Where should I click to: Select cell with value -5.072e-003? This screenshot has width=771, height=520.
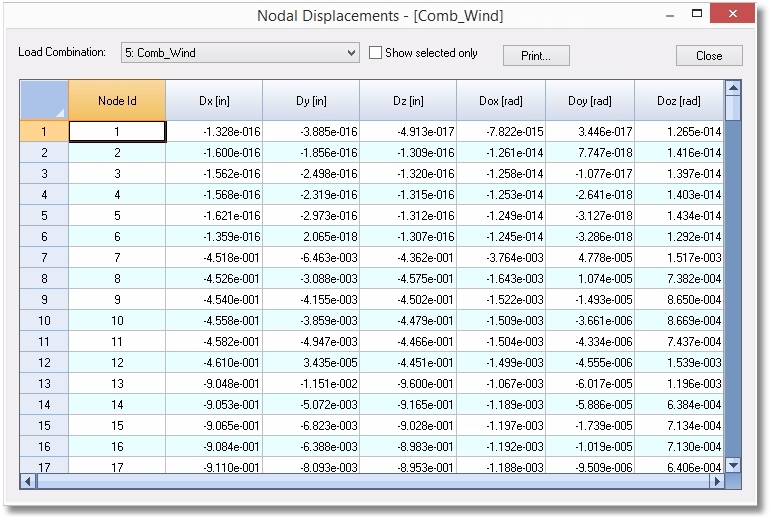tap(311, 404)
